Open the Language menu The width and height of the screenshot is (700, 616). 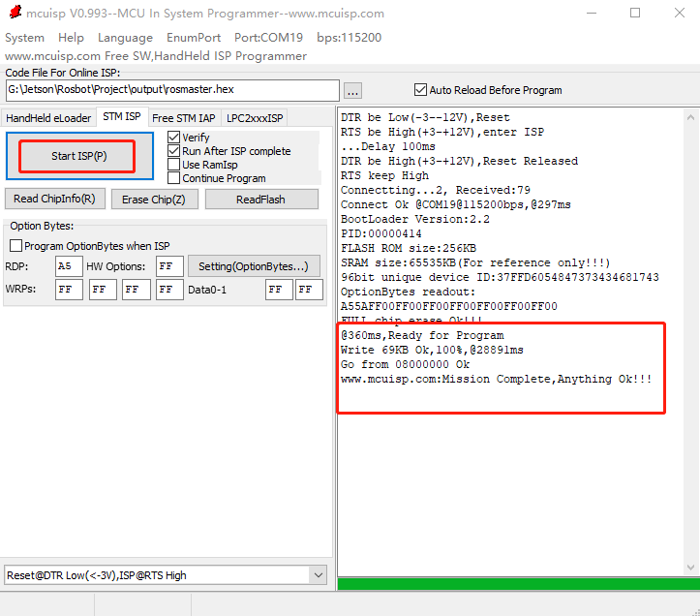[x=125, y=38]
